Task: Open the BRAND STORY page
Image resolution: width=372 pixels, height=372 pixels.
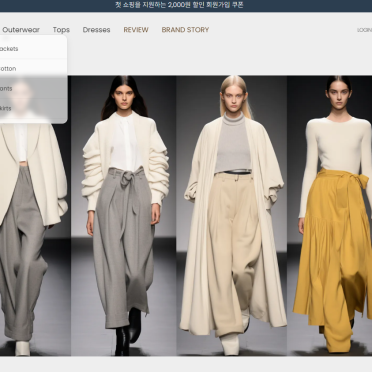Action: (185, 30)
